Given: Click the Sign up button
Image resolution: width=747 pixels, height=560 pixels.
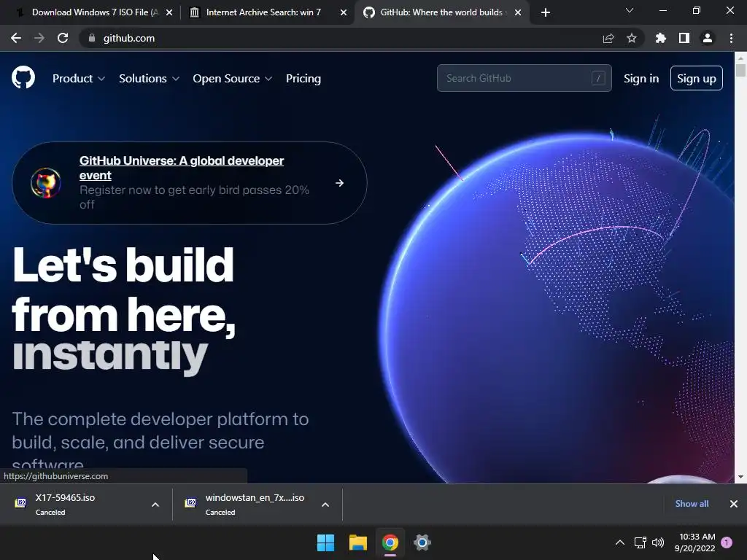Looking at the screenshot, I should click(x=697, y=78).
